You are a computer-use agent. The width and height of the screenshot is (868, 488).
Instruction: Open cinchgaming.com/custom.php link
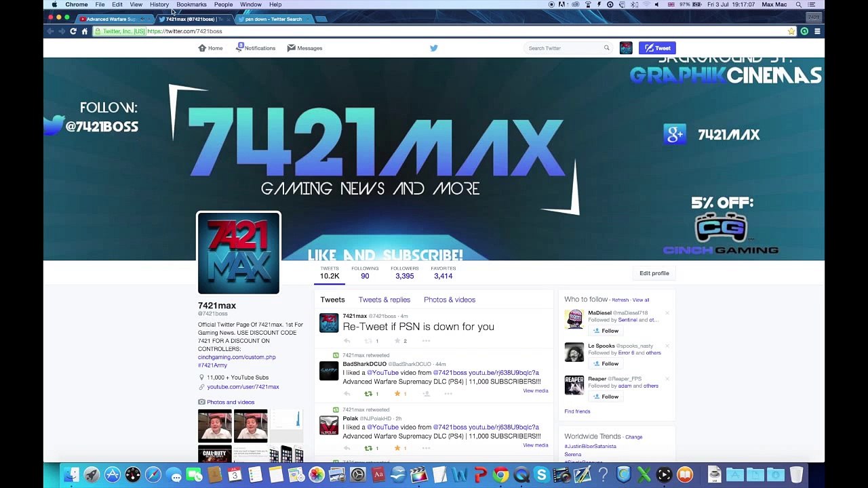point(237,357)
